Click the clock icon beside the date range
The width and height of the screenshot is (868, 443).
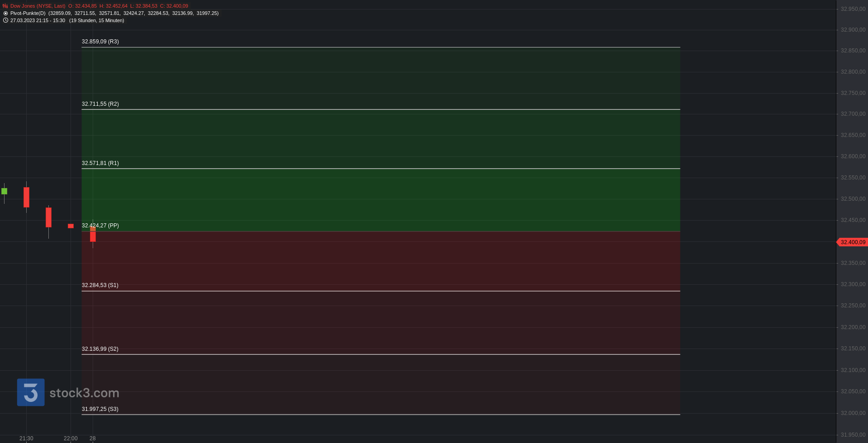point(5,20)
